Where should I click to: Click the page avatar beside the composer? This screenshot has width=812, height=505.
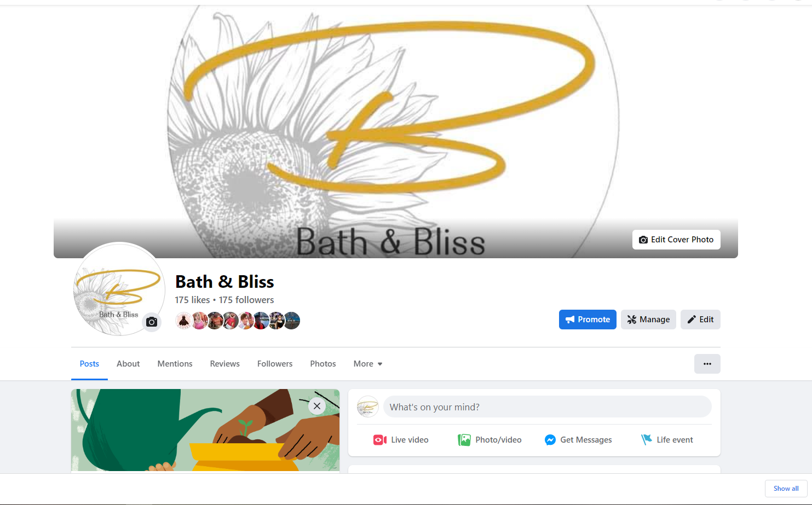coord(368,407)
